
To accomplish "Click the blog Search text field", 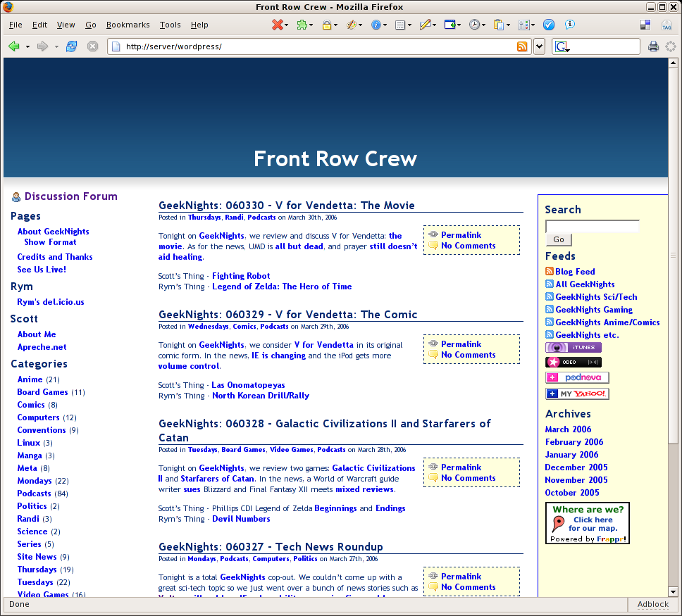I will click(593, 226).
